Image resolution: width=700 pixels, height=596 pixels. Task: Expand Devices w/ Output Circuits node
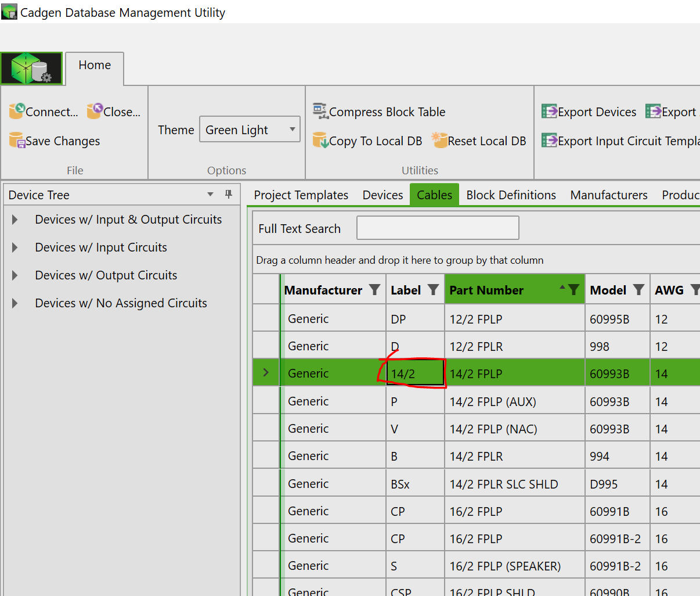click(15, 275)
